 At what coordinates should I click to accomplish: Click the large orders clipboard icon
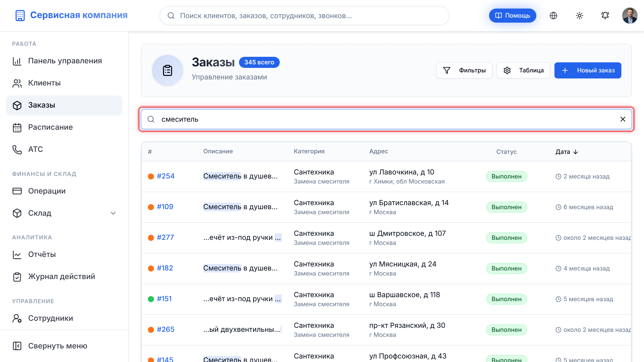[168, 70]
